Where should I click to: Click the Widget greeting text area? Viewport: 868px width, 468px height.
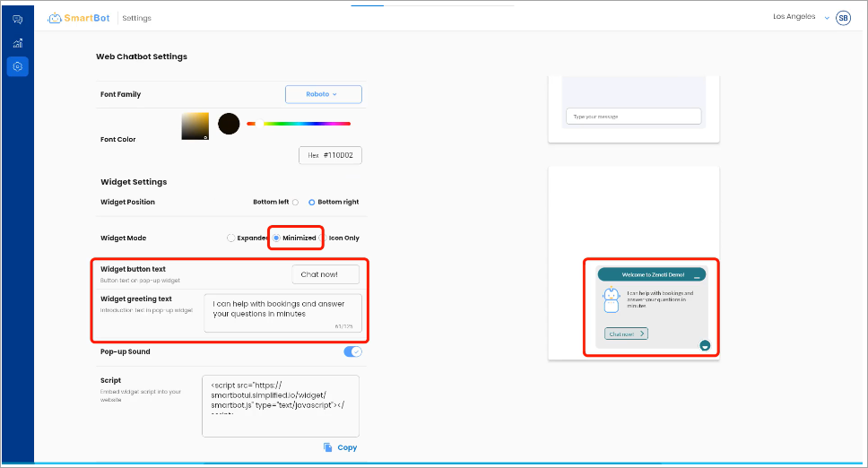tap(282, 313)
